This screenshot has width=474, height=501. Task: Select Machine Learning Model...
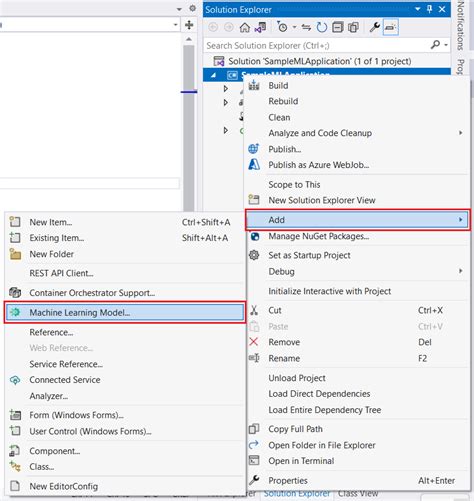click(125, 312)
